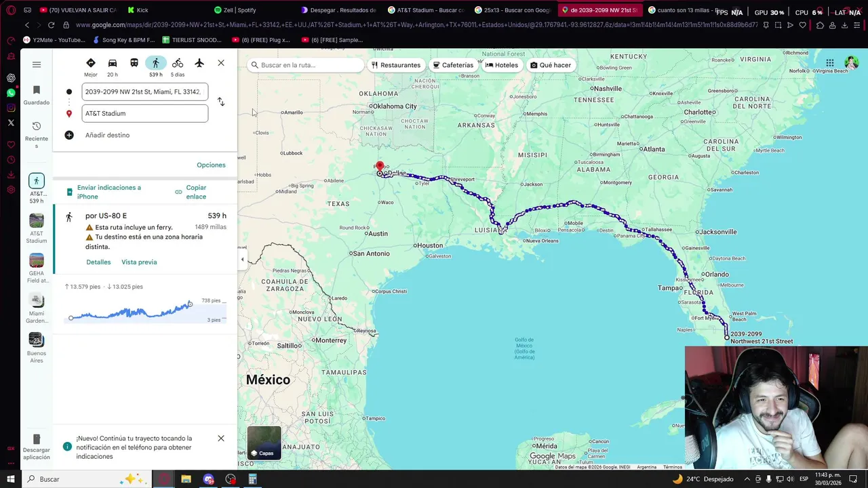This screenshot has height=488, width=868.
Task: Add page to Opera favorites heart
Action: tap(803, 25)
